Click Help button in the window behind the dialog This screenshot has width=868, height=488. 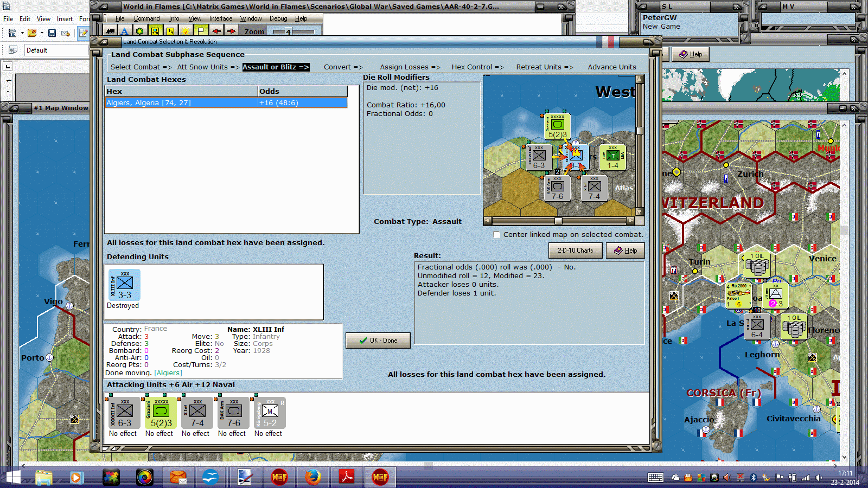[x=691, y=54]
